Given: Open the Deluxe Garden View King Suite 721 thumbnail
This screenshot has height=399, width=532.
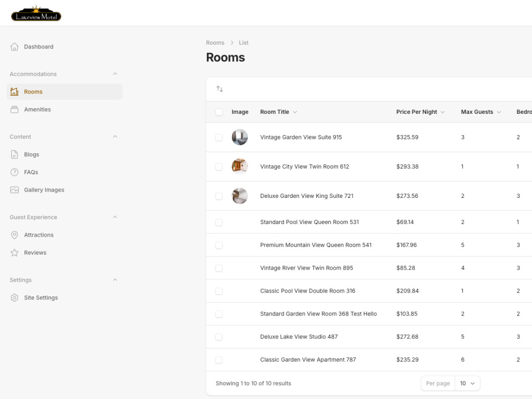Looking at the screenshot, I should coord(240,196).
